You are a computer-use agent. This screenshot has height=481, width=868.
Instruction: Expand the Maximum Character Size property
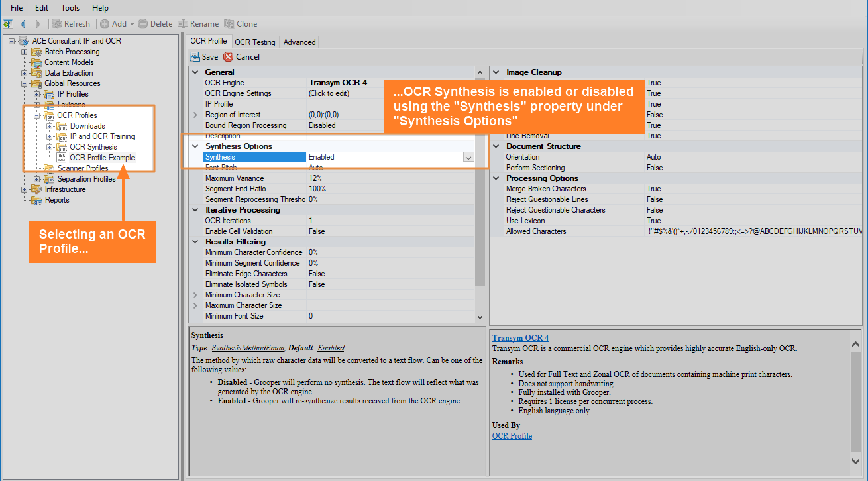pyautogui.click(x=195, y=305)
